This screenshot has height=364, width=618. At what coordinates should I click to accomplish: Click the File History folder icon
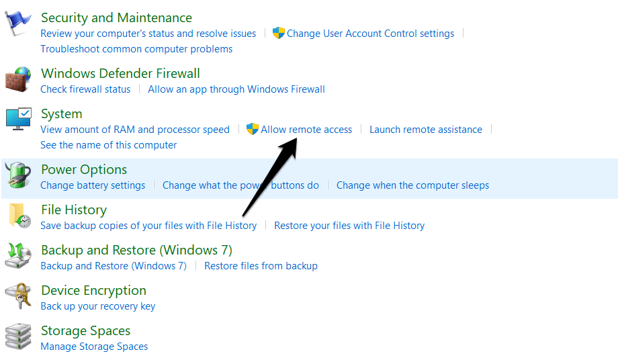click(18, 216)
